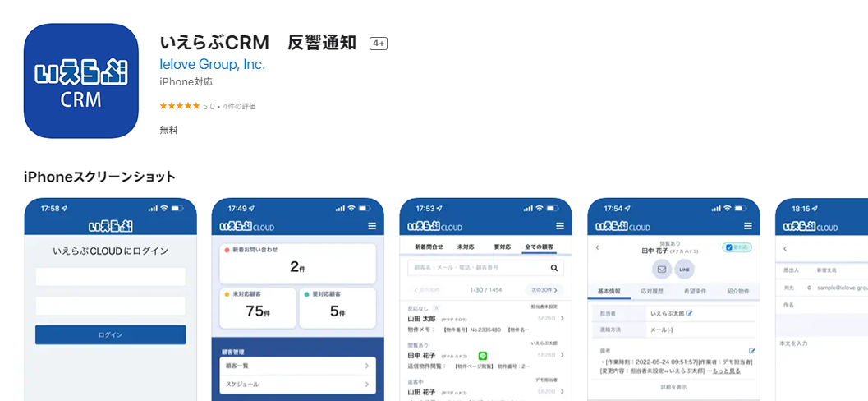Click the small icon beside 宛先 label
Screen dimensions: 868x401
[809, 288]
